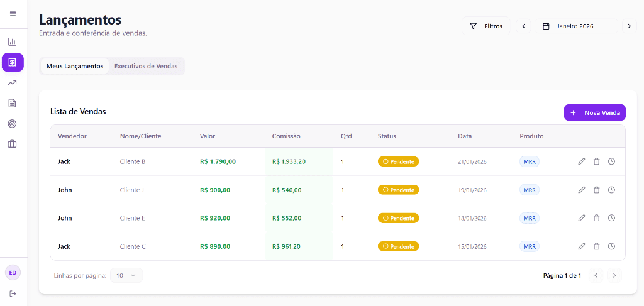Open the hamburger menu in sidebar

pos(13,14)
